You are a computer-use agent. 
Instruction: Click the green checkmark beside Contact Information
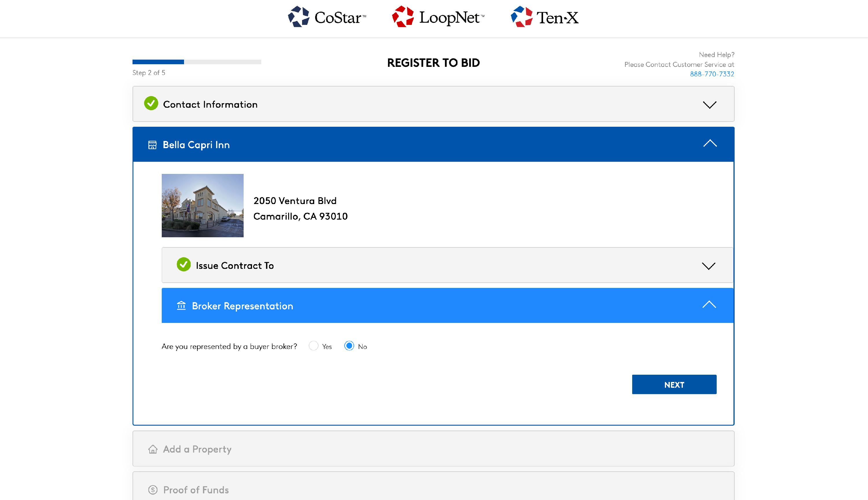click(151, 104)
